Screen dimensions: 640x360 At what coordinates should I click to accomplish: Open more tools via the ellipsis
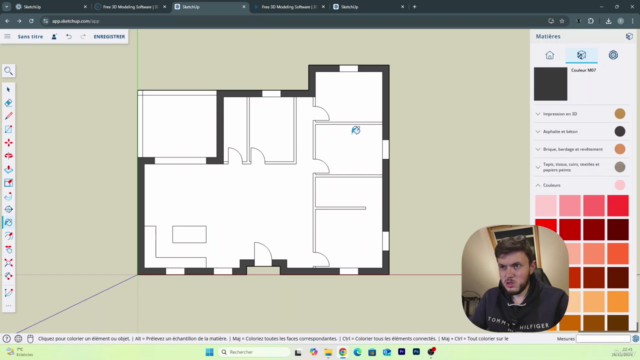9,306
